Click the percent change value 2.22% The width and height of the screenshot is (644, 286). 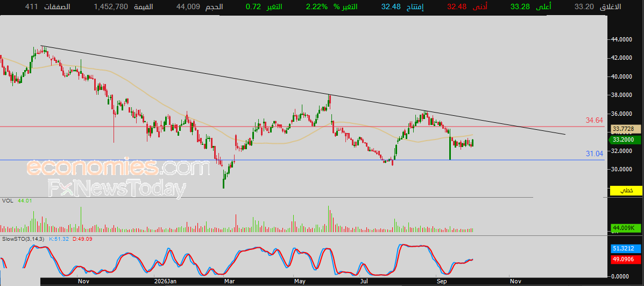317,6
